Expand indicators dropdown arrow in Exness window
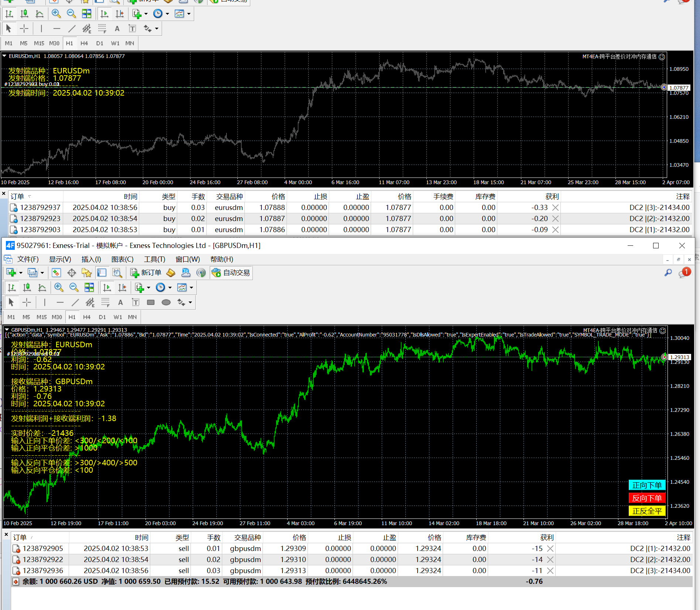The image size is (700, 610). 148,287
